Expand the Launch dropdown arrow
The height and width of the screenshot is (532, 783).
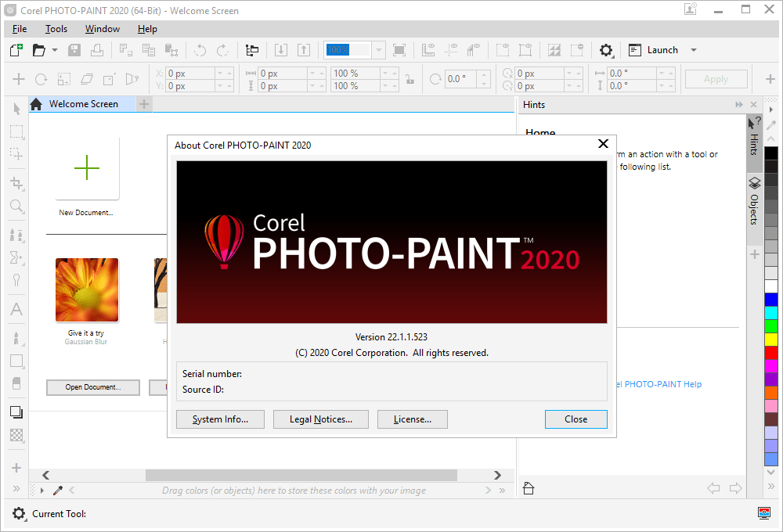694,50
